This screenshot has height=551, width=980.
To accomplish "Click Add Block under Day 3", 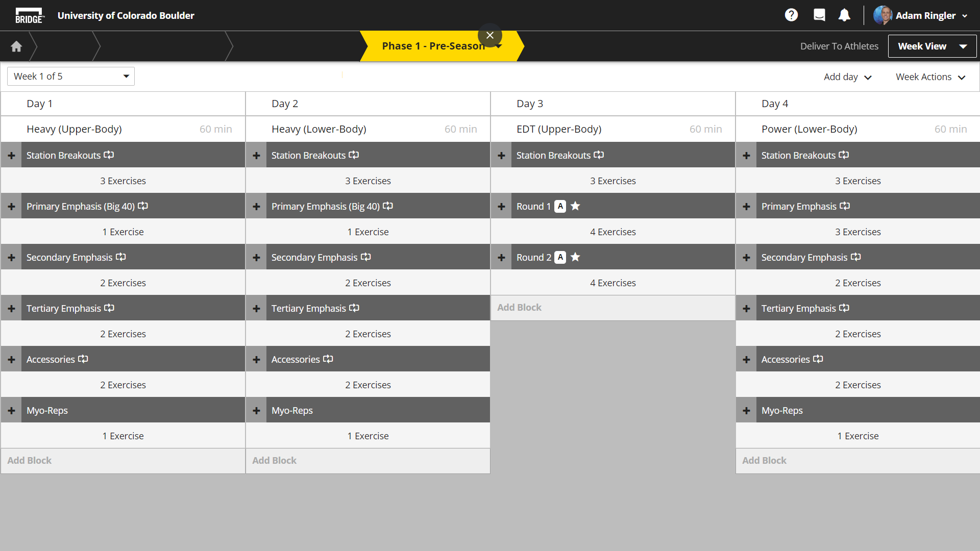I will 519,308.
